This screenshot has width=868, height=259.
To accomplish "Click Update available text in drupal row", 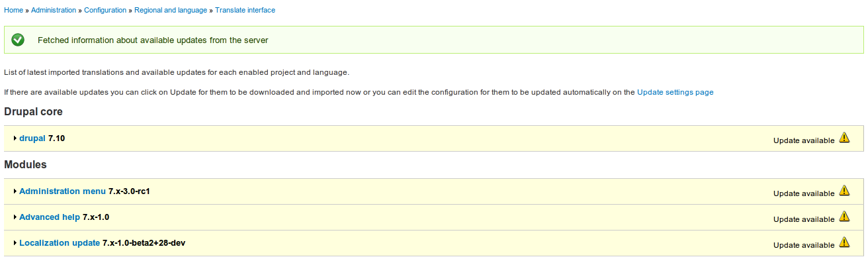I will pos(804,140).
